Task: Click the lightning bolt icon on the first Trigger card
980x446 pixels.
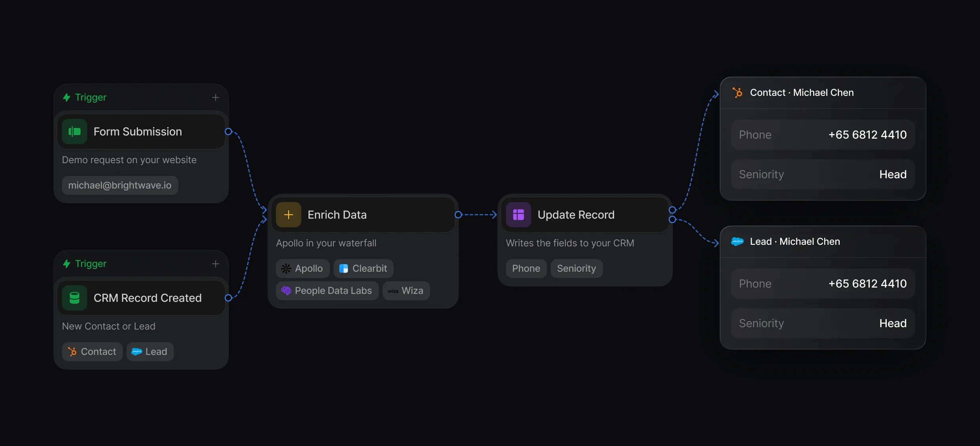Action: point(67,97)
